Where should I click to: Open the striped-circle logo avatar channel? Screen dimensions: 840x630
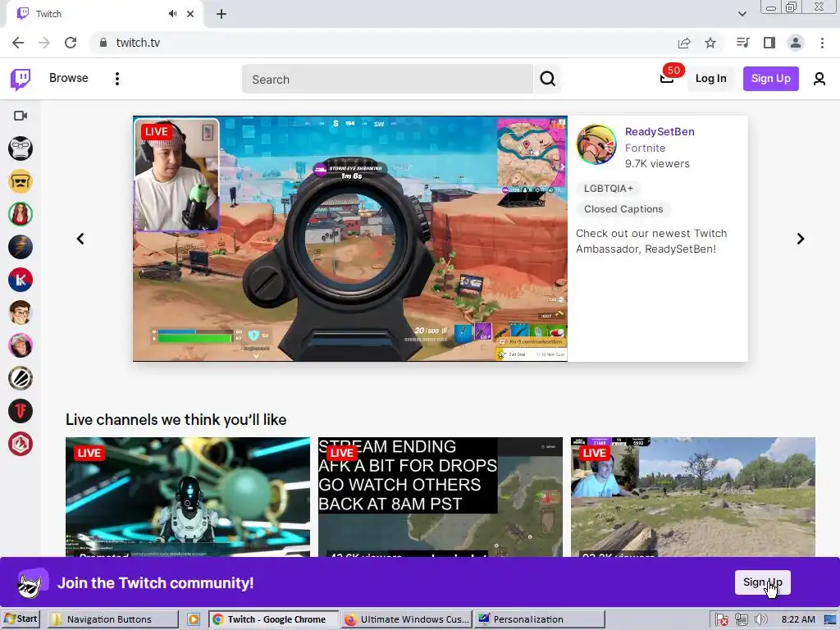tap(21, 378)
